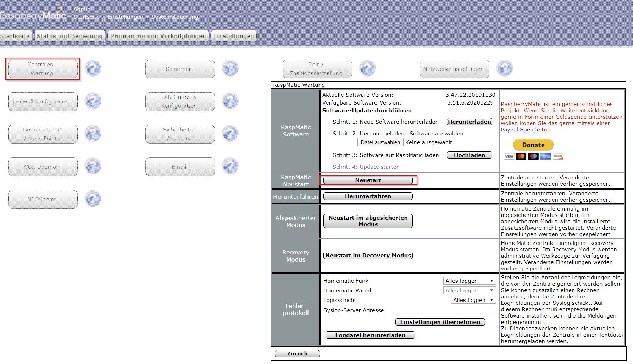The image size is (633, 364).
Task: Click Datei auswählen file chooser
Action: [380, 142]
